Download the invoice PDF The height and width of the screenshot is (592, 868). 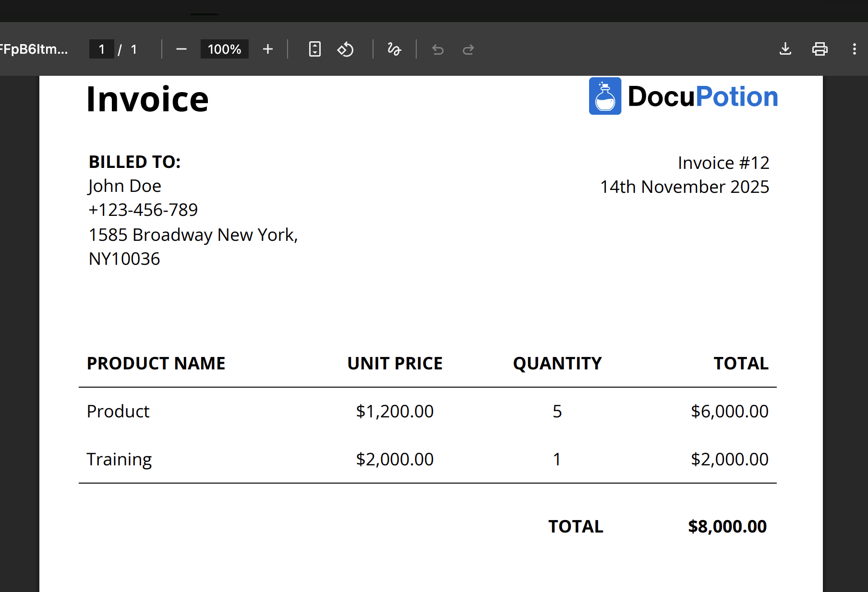tap(785, 49)
